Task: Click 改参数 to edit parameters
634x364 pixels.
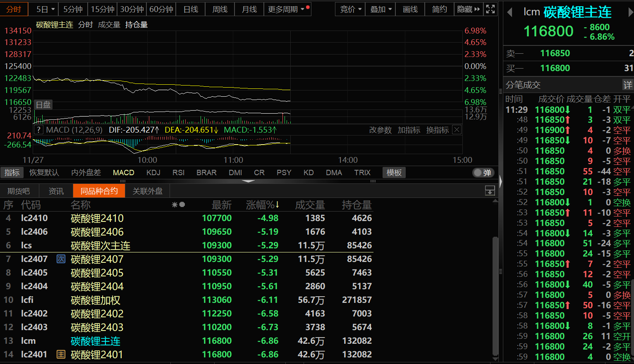Action: [x=380, y=130]
